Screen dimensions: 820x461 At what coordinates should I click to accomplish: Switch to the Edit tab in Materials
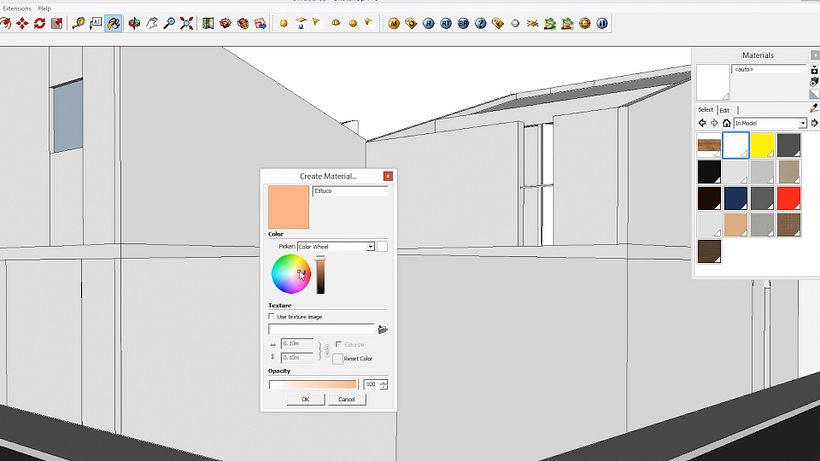click(x=724, y=110)
